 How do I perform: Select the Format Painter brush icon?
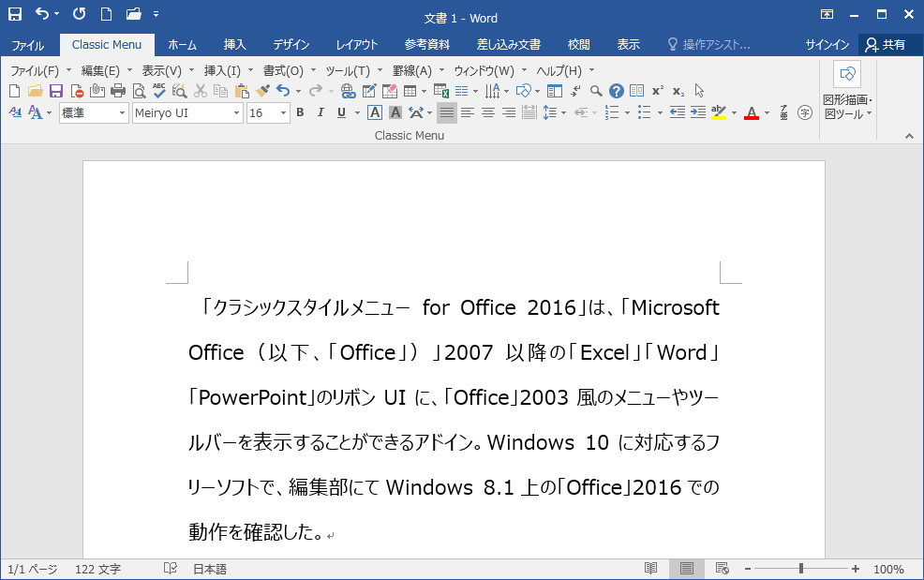pyautogui.click(x=263, y=91)
